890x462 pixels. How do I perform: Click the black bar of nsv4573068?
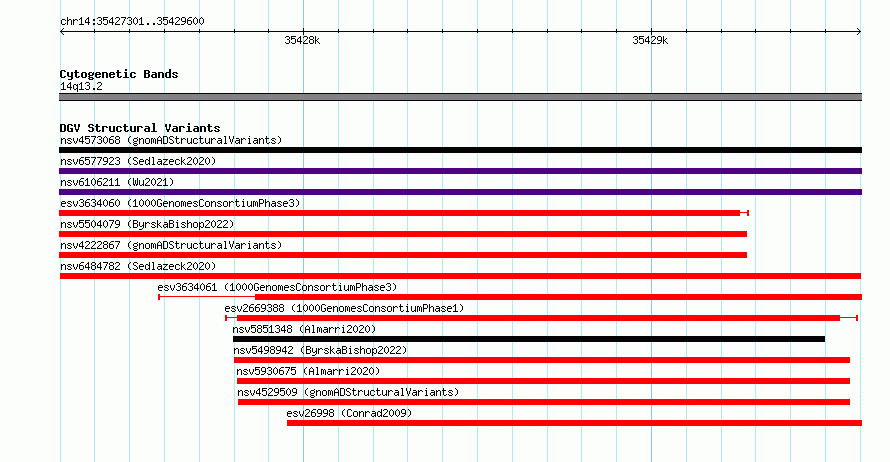pos(460,150)
